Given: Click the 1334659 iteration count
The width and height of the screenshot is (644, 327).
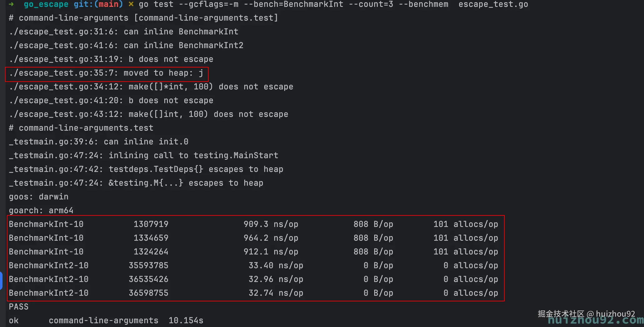Looking at the screenshot, I should [x=151, y=238].
